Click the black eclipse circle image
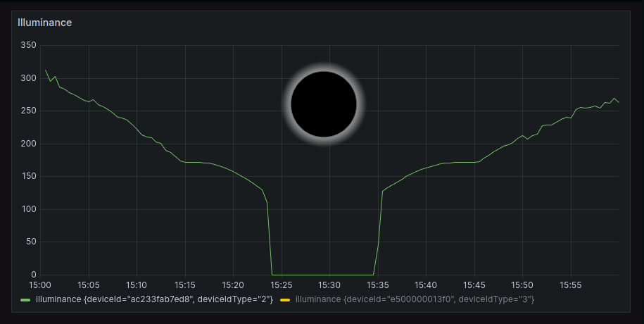The image size is (644, 324). tap(324, 104)
